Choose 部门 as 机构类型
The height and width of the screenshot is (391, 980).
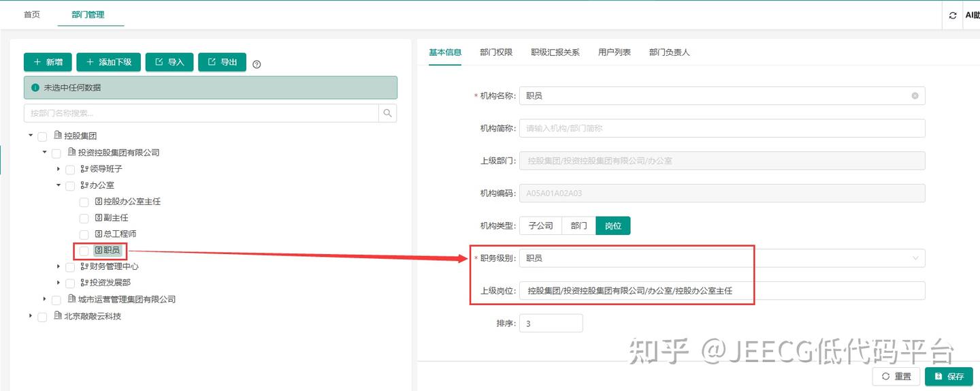tap(578, 225)
